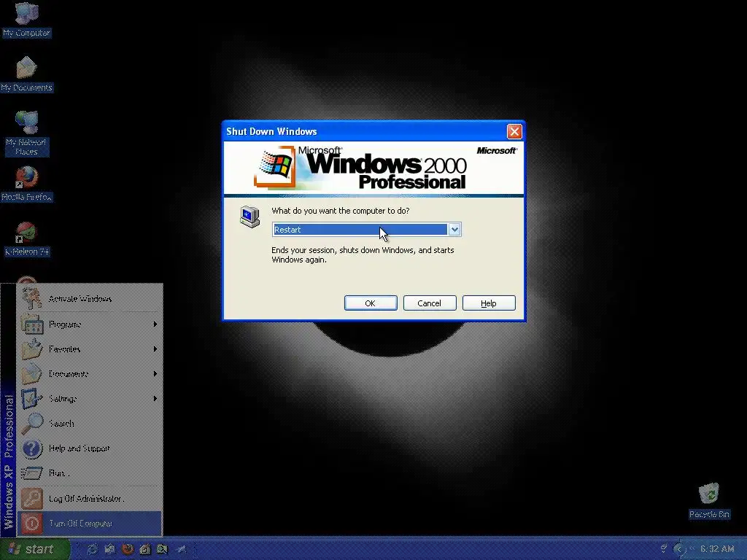
Task: Choose Log Off Administrator in Start menu
Action: pos(90,499)
